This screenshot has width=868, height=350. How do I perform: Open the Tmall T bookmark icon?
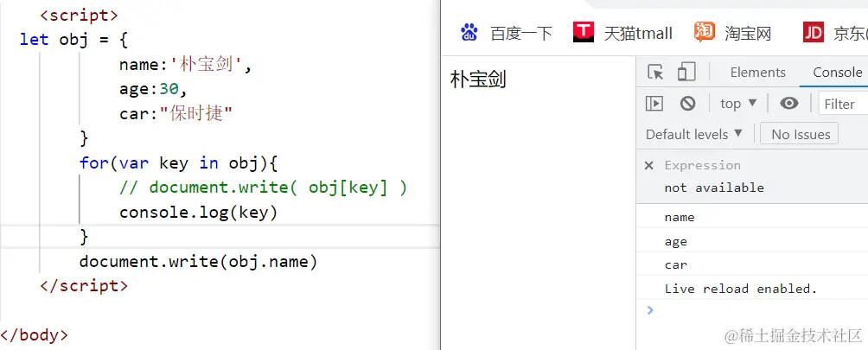(584, 32)
